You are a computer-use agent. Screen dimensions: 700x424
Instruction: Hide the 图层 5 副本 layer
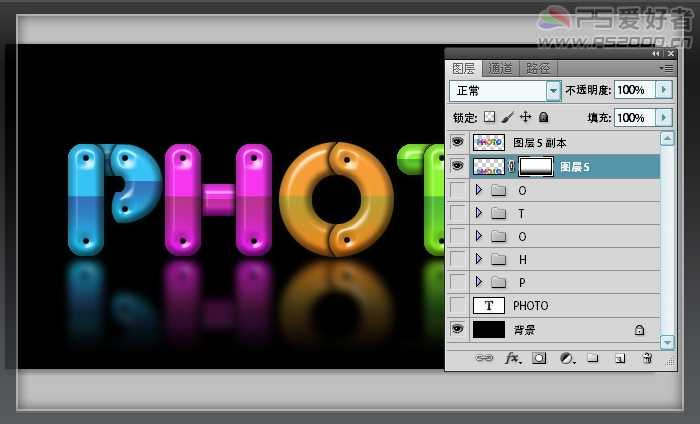click(458, 142)
